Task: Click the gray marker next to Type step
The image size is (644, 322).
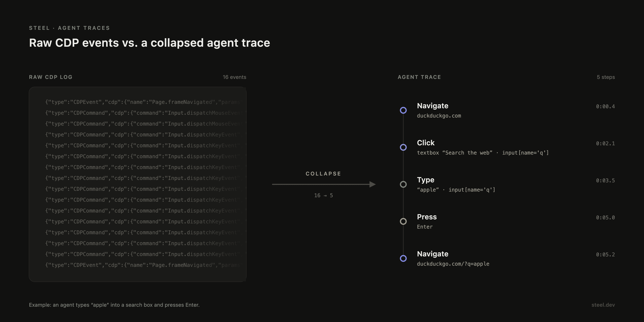Action: 403,184
